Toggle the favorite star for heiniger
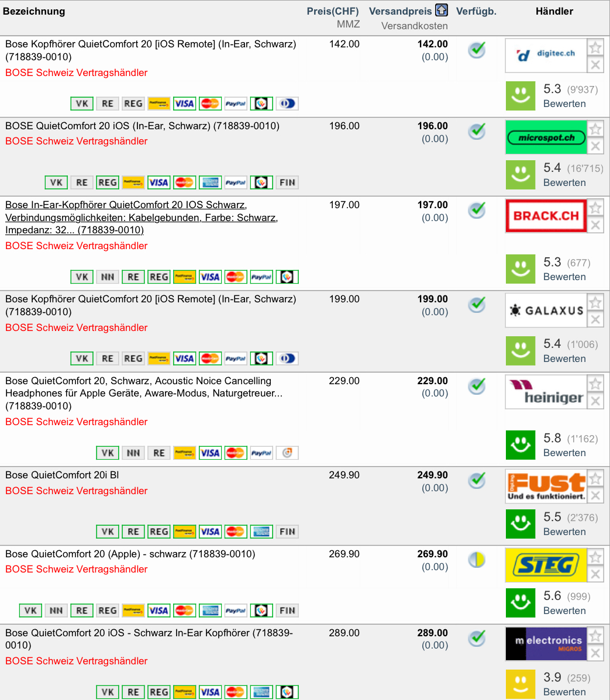610x700 pixels. tap(595, 384)
